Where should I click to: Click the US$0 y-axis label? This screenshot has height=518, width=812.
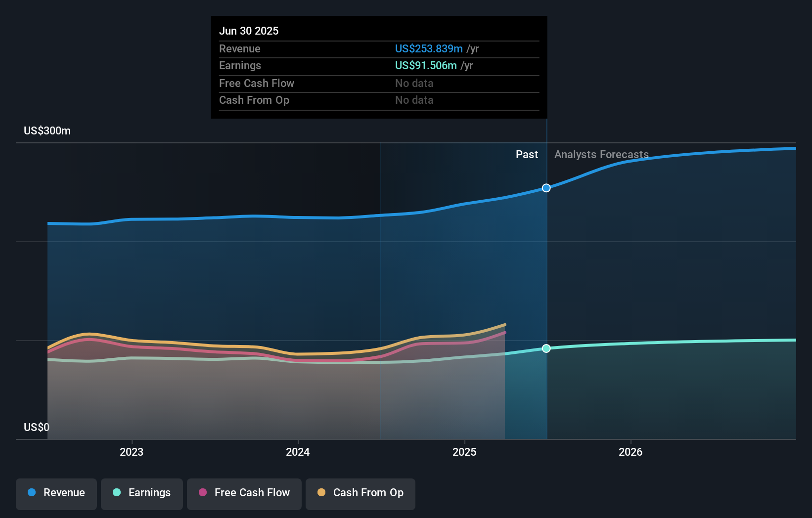pos(37,427)
